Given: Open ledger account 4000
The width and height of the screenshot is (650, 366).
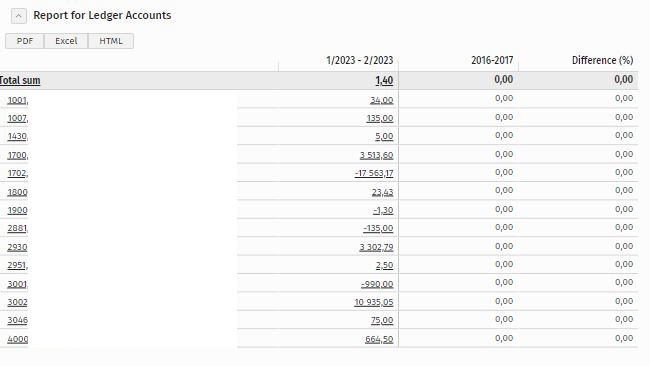Looking at the screenshot, I should (x=18, y=339).
